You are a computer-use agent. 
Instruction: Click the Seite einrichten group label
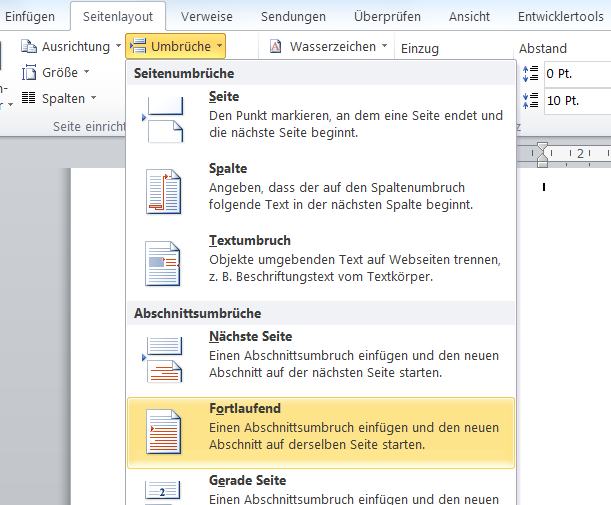[x=90, y=127]
